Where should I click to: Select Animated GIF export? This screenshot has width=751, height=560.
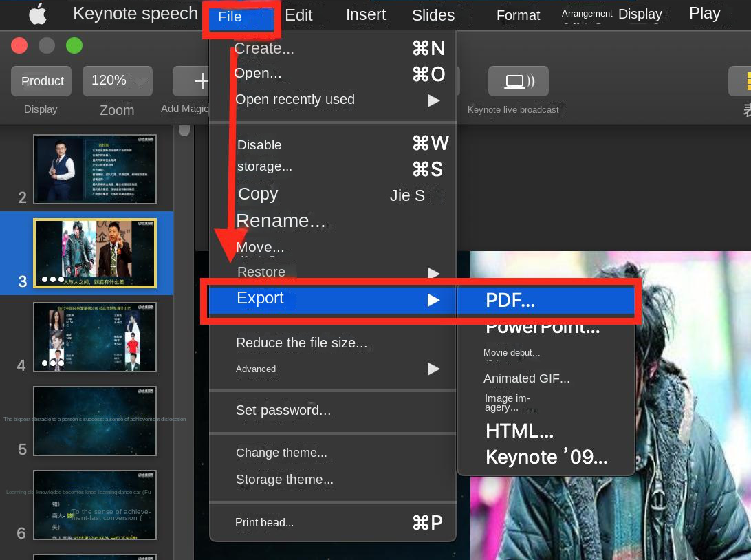[x=526, y=378]
